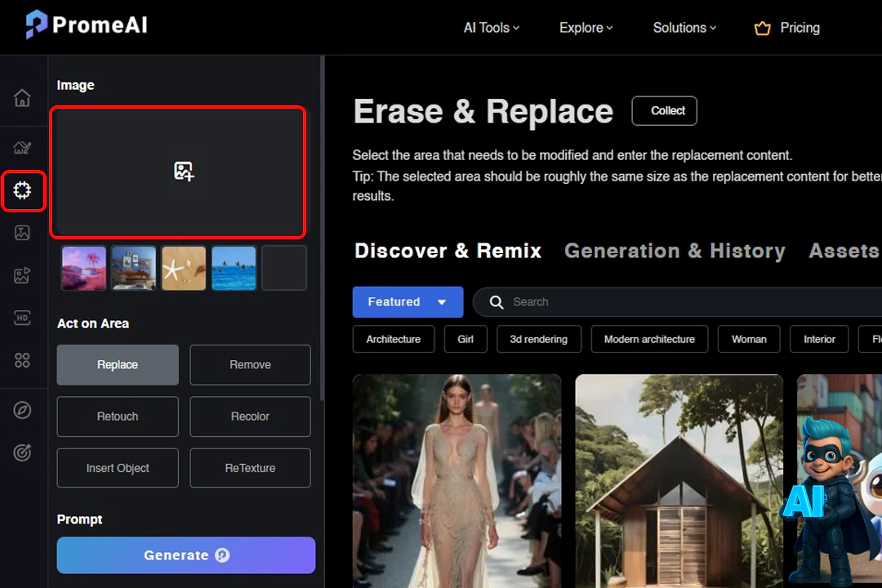Switch to Generation & History tab

675,251
